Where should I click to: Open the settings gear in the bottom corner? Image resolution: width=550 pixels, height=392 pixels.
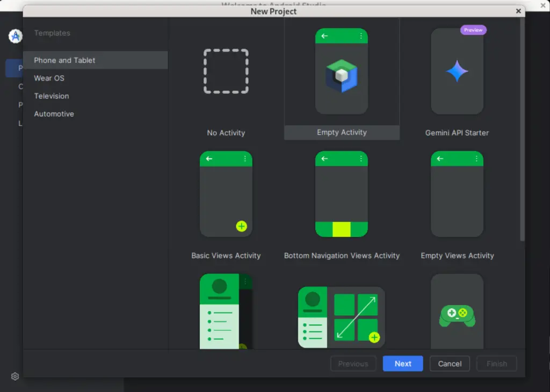coord(15,376)
